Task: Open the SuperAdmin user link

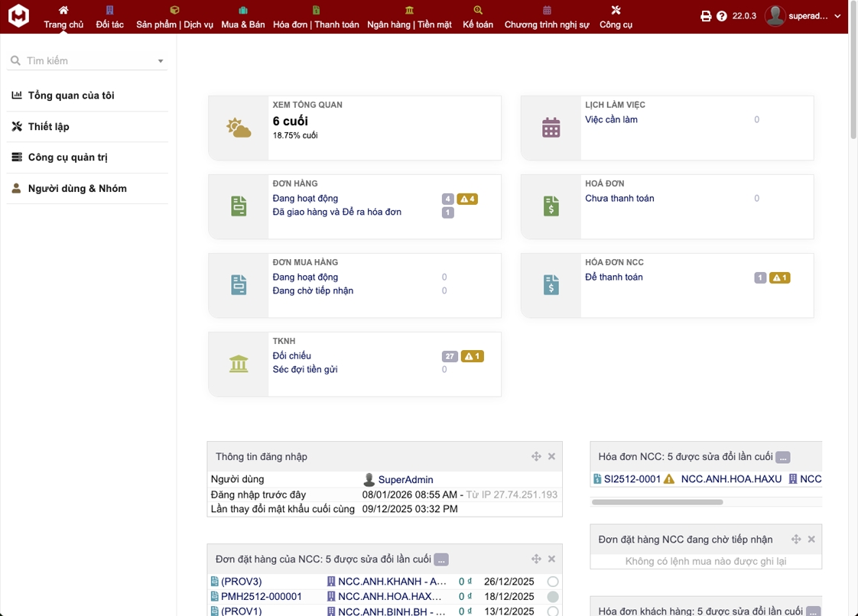Action: 405,479
